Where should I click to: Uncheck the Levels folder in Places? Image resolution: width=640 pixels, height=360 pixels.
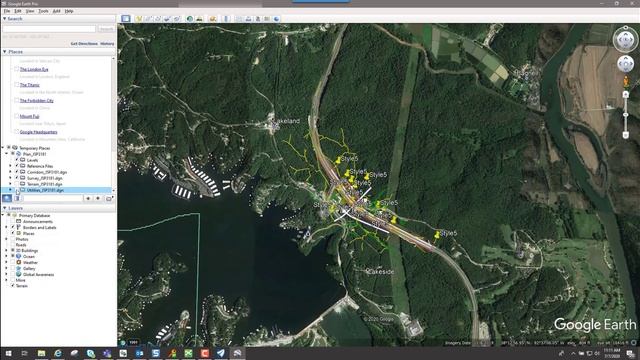tap(17, 160)
